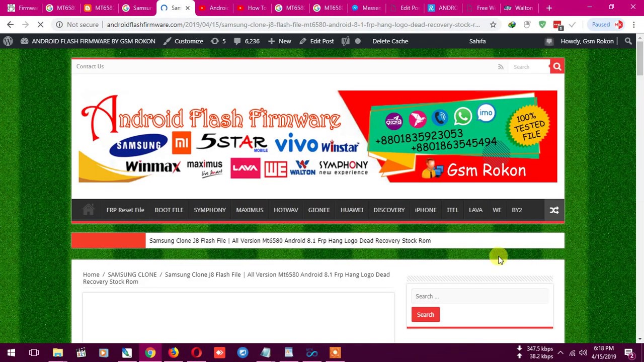This screenshot has height=362, width=644.
Task: Click the random post shuffle icon
Action: (554, 210)
